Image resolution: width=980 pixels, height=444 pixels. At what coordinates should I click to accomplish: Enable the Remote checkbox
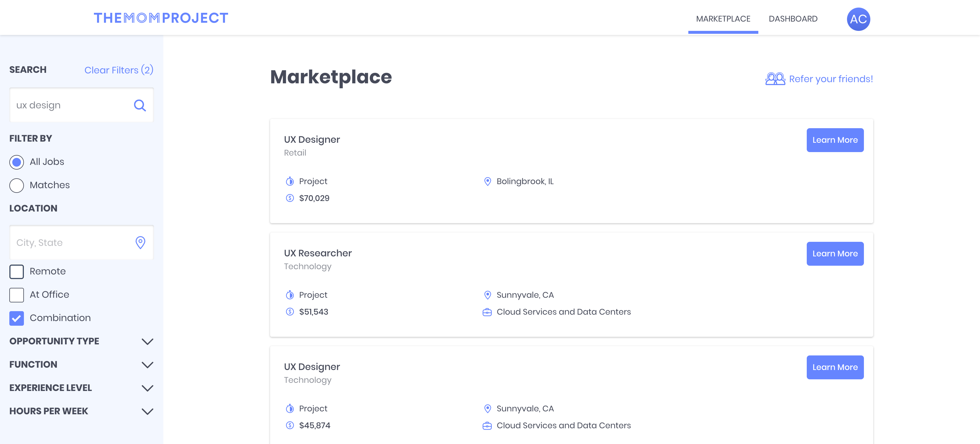click(x=17, y=272)
